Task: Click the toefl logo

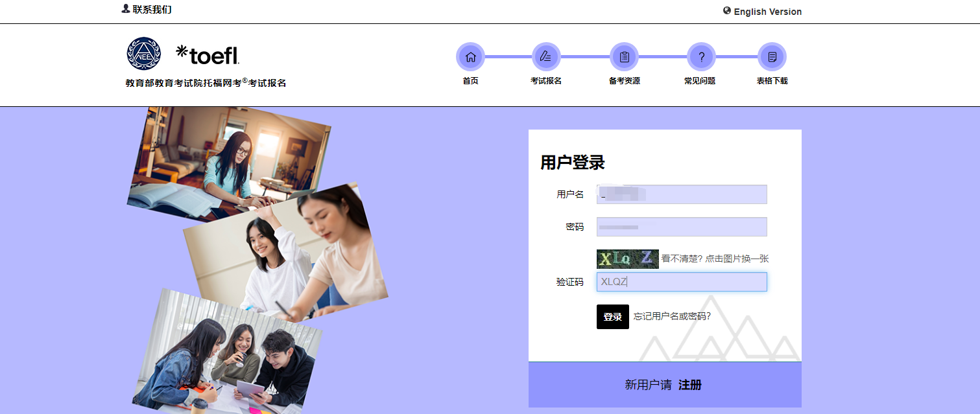Action: [x=208, y=55]
